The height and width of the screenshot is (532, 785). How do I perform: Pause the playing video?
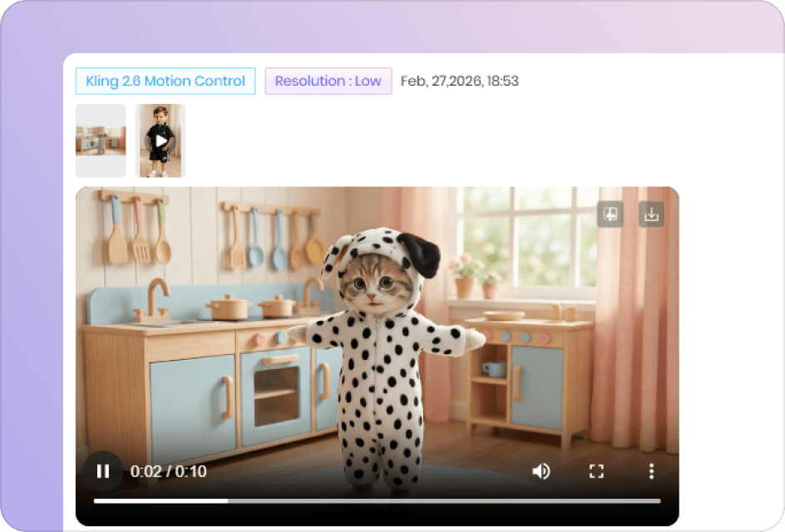[x=103, y=471]
